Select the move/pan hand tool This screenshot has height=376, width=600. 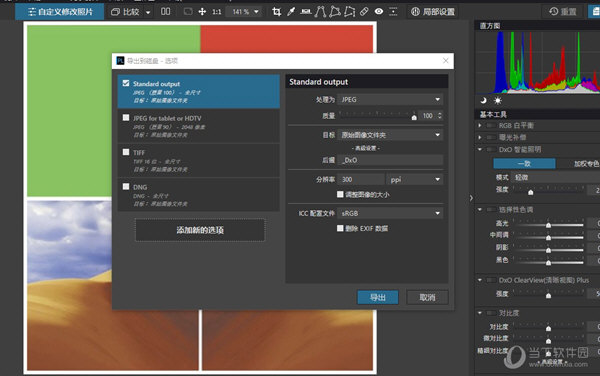(x=202, y=12)
